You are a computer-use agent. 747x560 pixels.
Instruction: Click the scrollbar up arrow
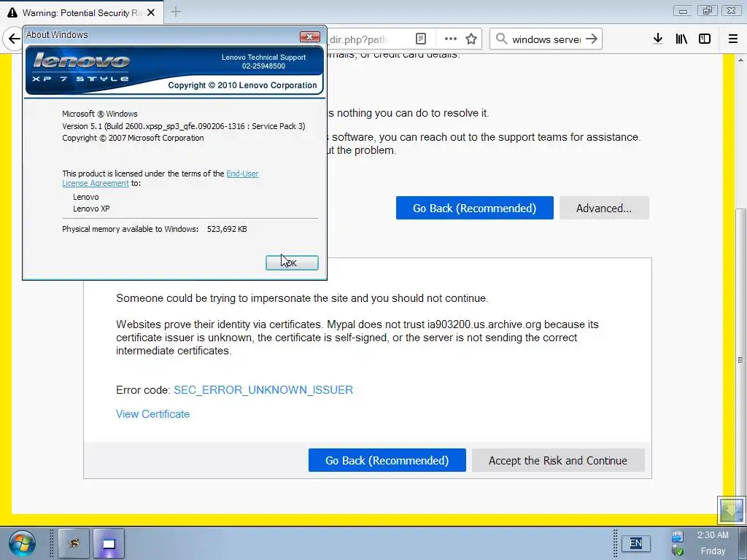click(x=740, y=61)
